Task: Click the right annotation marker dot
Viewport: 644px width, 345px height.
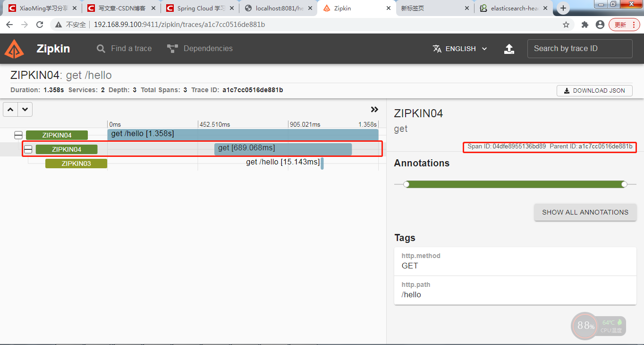Action: pyautogui.click(x=624, y=184)
